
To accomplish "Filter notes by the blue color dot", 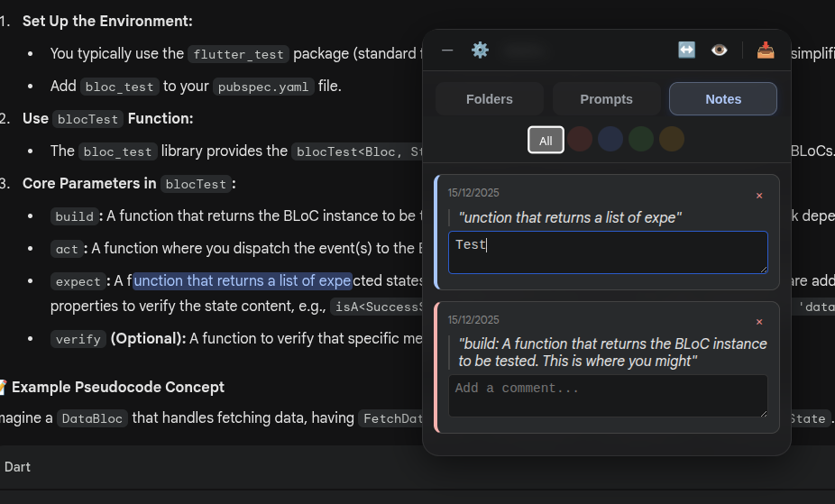I will click(610, 140).
